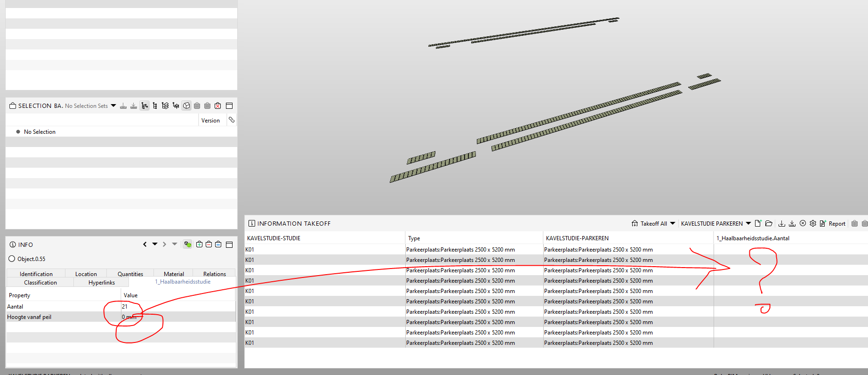Image resolution: width=868 pixels, height=375 pixels.
Task: Click the save-as selection set icon
Action: click(134, 106)
